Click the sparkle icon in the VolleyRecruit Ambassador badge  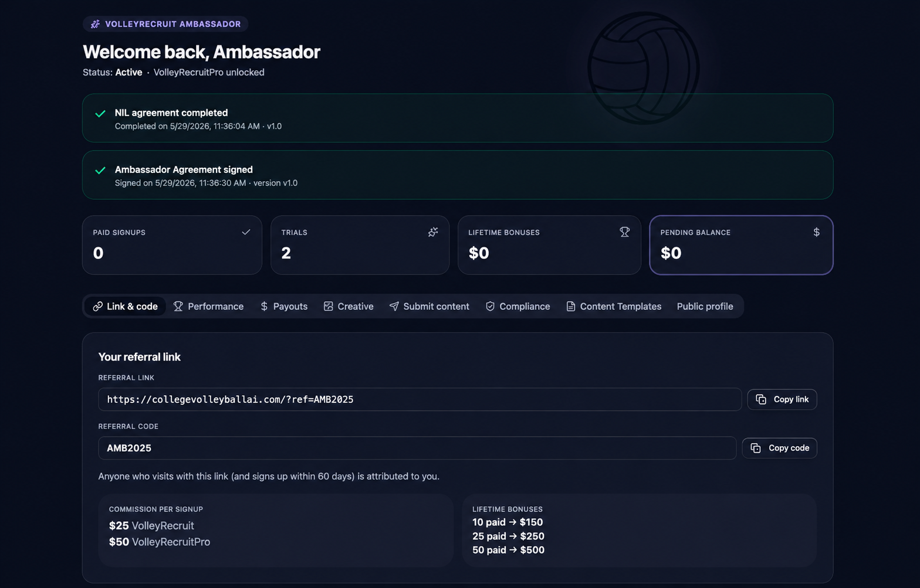[95, 24]
